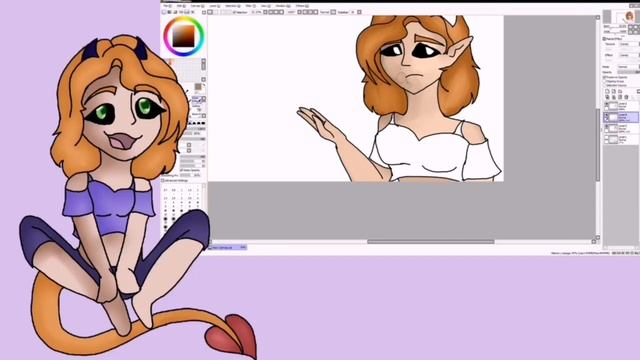The image size is (640, 360).
Task: Click the reset zoom quickbar button
Action: tap(281, 12)
